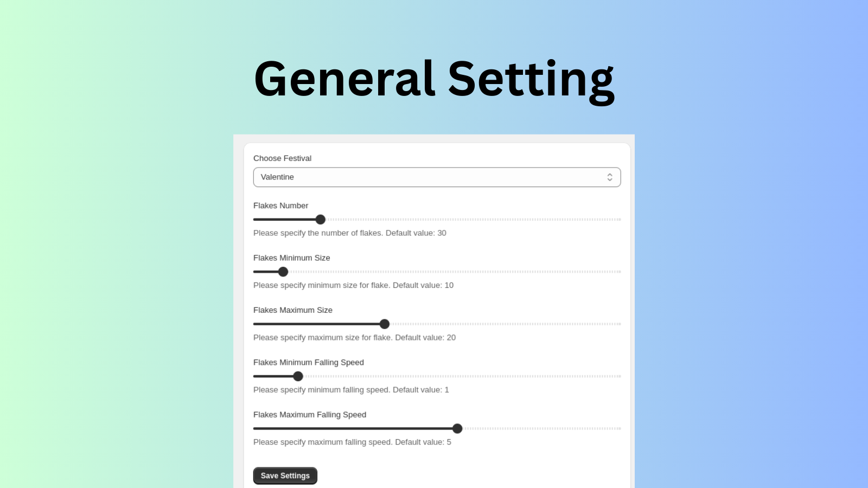Click the Flakes Maximum Falling Speed slider handle
This screenshot has height=488, width=868.
click(457, 428)
